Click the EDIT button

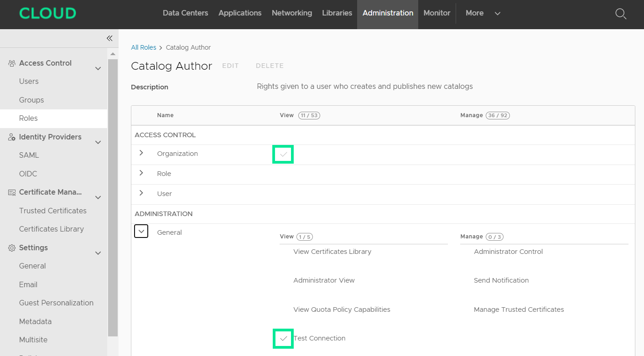tap(230, 66)
